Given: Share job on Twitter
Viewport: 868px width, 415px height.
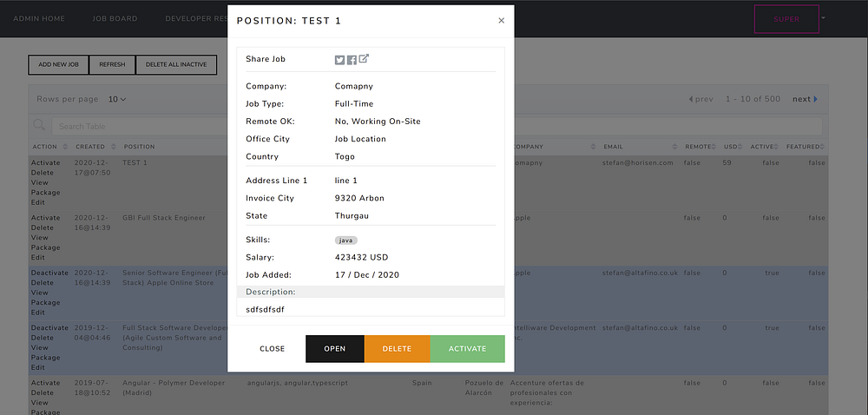Looking at the screenshot, I should tap(340, 60).
